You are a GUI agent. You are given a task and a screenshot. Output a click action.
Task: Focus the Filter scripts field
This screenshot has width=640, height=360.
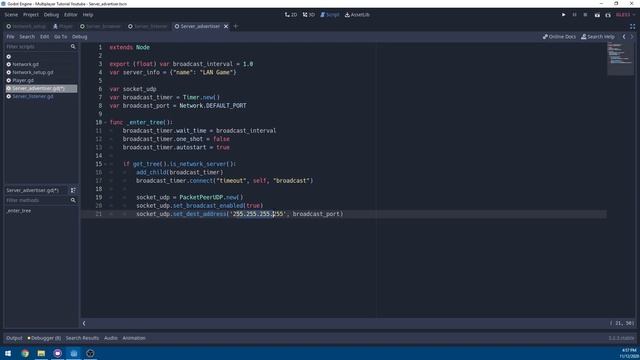pos(37,47)
